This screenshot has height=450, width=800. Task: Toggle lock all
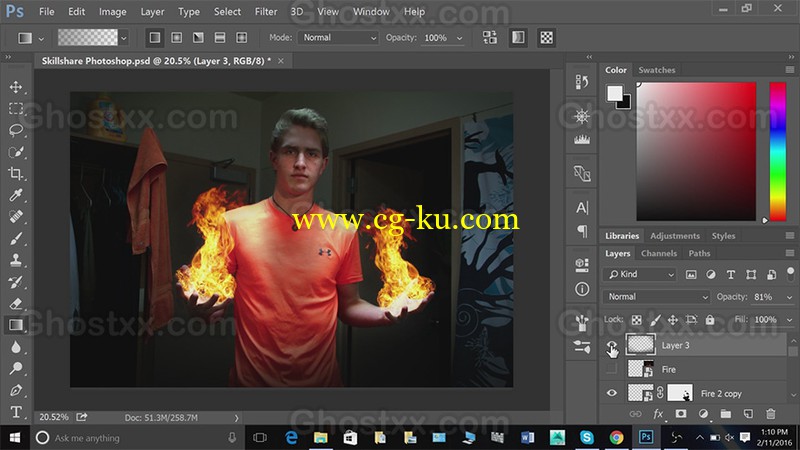tap(710, 320)
